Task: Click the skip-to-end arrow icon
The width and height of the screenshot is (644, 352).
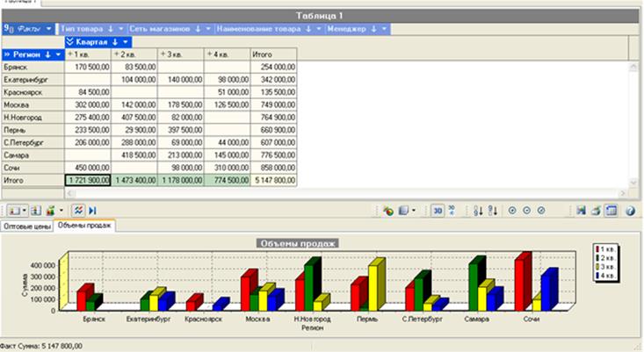Action: coord(92,211)
